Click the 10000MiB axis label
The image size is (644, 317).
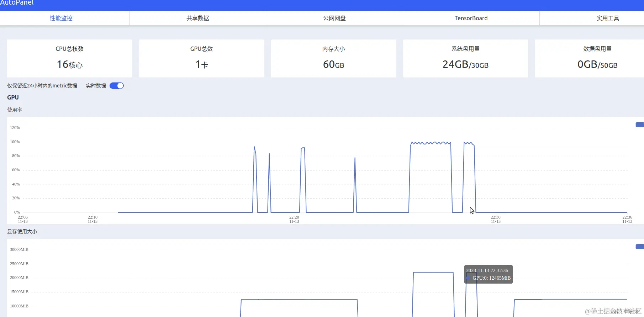19,306
